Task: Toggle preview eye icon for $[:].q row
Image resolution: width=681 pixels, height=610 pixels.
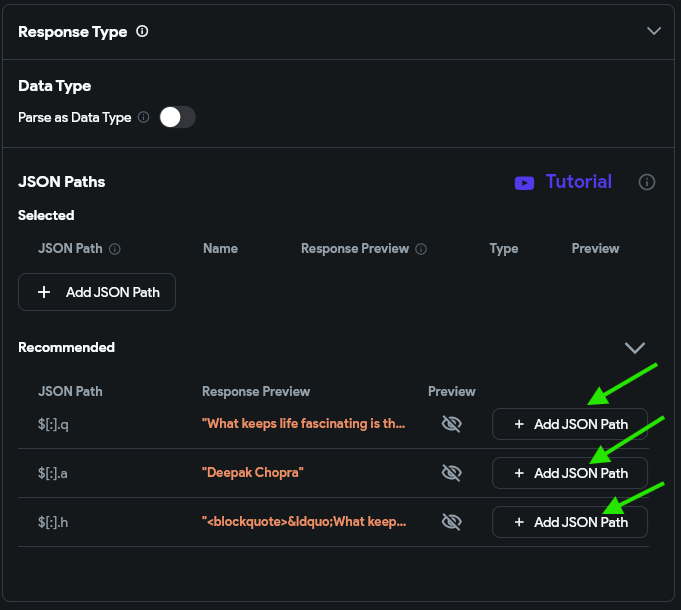Action: 452,423
